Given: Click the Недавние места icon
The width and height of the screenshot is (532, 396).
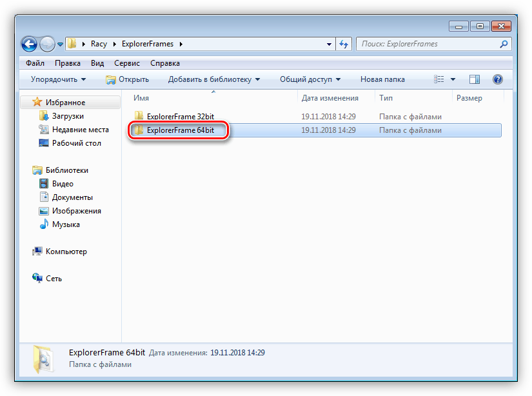Looking at the screenshot, I should tap(44, 129).
